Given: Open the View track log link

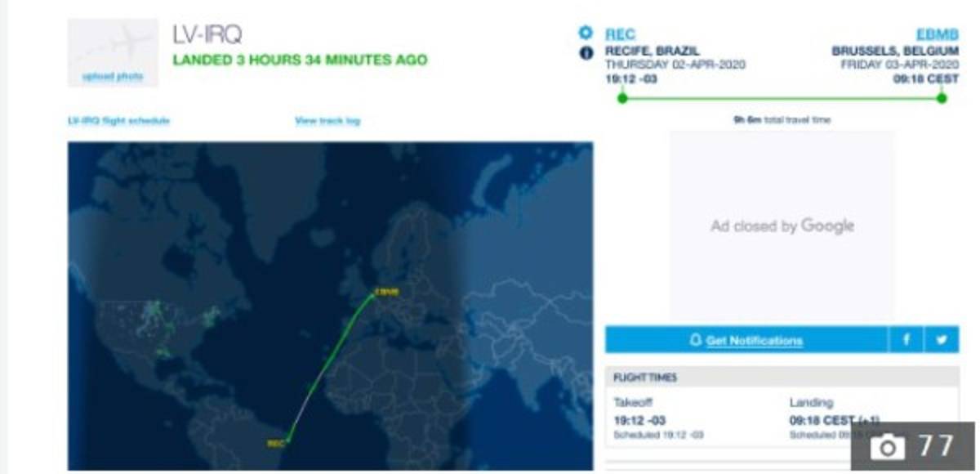Looking at the screenshot, I should (x=327, y=121).
